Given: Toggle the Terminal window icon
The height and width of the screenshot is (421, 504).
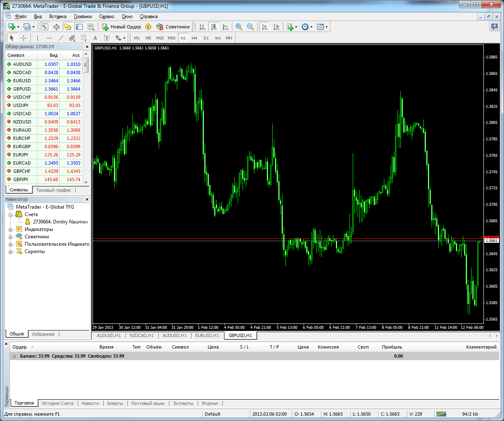Looking at the screenshot, I should 79,27.
